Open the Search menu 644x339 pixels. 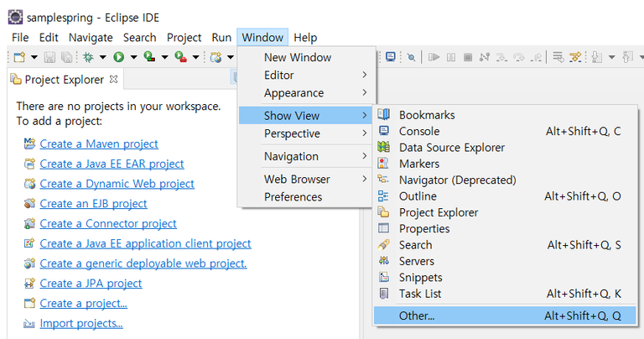[x=140, y=38]
